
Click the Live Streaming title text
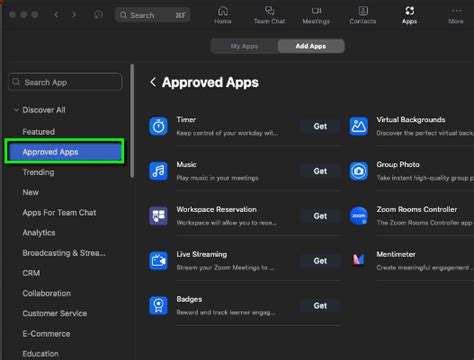pos(202,254)
